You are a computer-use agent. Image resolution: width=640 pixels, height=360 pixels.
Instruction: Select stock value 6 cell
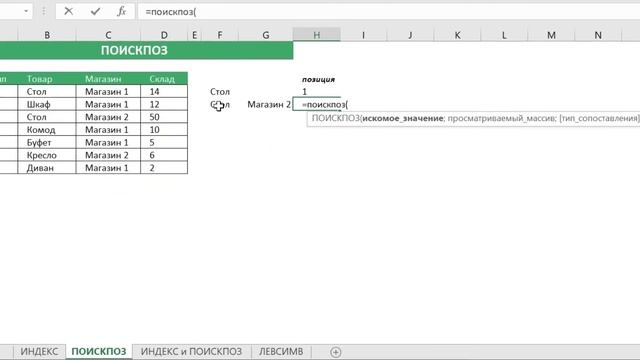164,155
